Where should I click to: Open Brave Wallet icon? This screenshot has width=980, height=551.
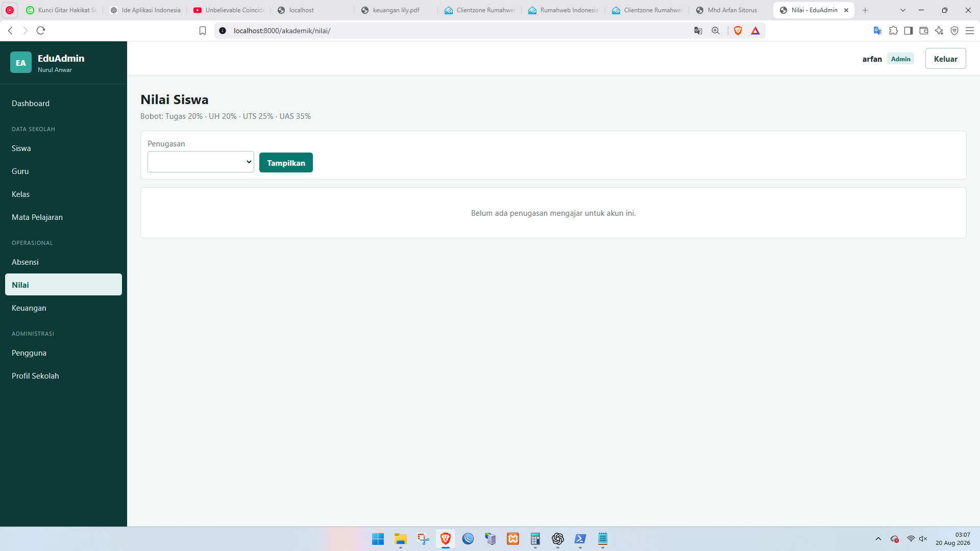point(924,31)
